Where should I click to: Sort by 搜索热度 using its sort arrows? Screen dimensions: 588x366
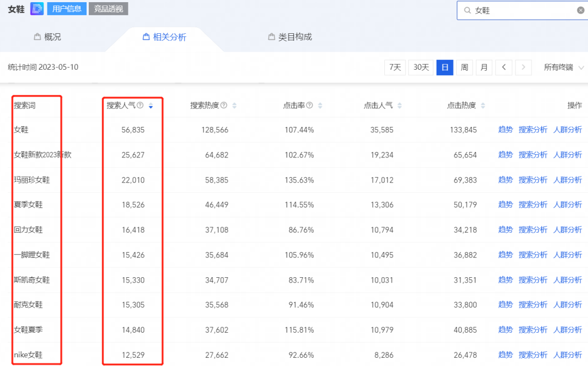pyautogui.click(x=234, y=106)
